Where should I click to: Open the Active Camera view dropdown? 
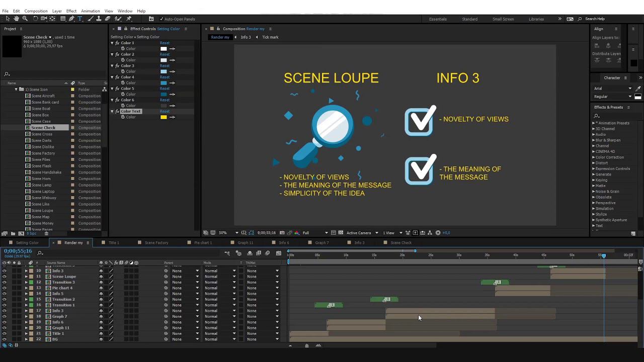[362, 233]
